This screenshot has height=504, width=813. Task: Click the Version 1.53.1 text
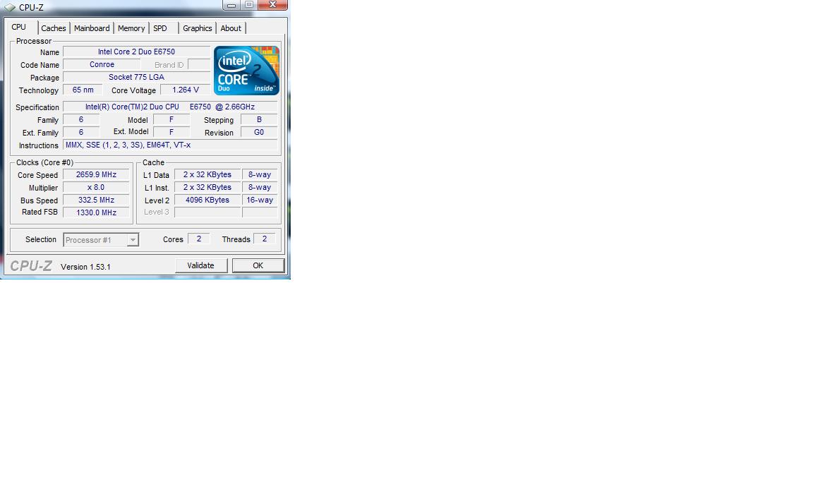click(85, 267)
